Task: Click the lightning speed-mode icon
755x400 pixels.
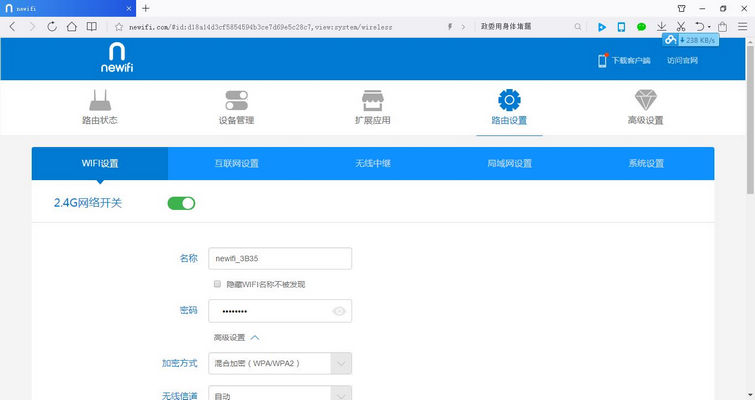Action: (x=450, y=27)
